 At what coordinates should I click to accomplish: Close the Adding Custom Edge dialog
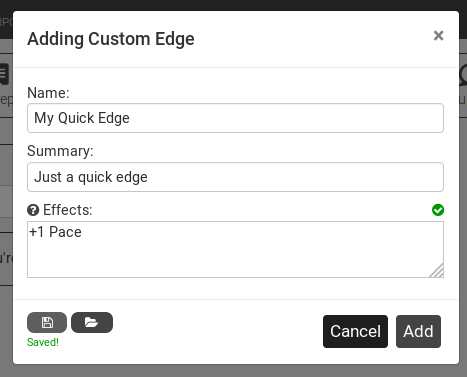pyautogui.click(x=438, y=35)
